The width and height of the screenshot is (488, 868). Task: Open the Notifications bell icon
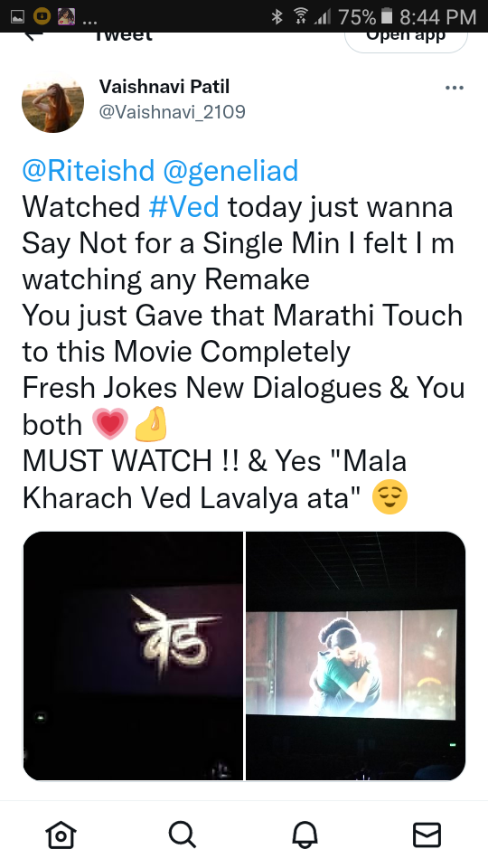[305, 835]
